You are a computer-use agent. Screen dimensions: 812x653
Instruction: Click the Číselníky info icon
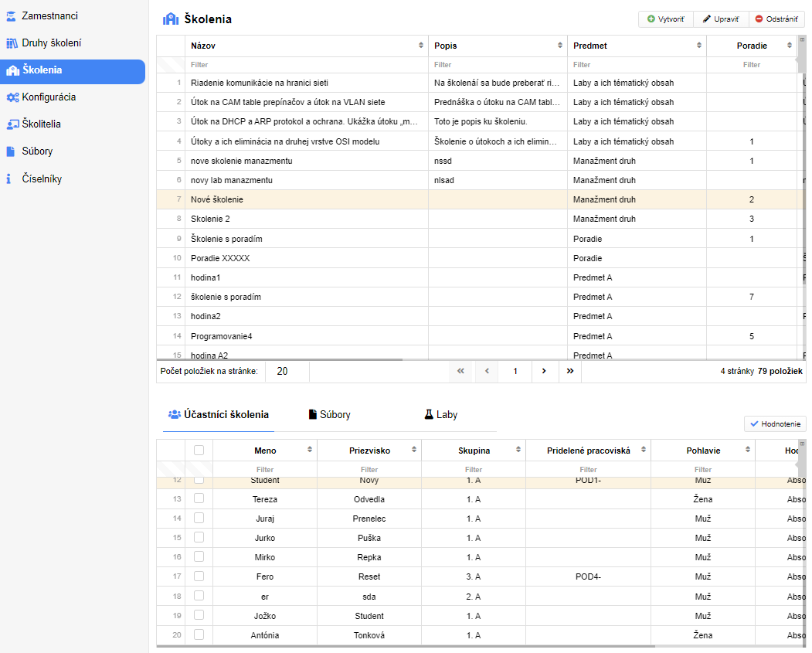(8, 179)
